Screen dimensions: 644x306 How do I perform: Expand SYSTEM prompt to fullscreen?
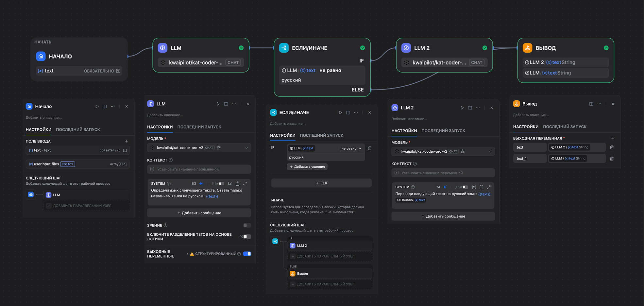(245, 183)
